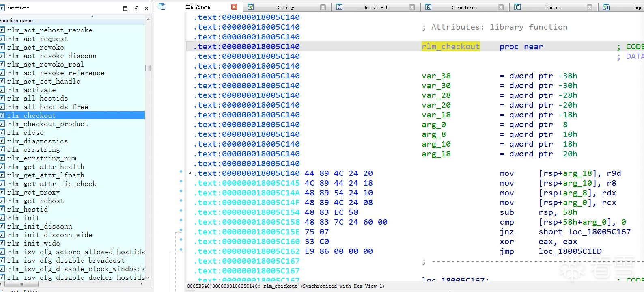Click the function icon beside rlm_close
This screenshot has width=644, height=292.
(x=2, y=132)
